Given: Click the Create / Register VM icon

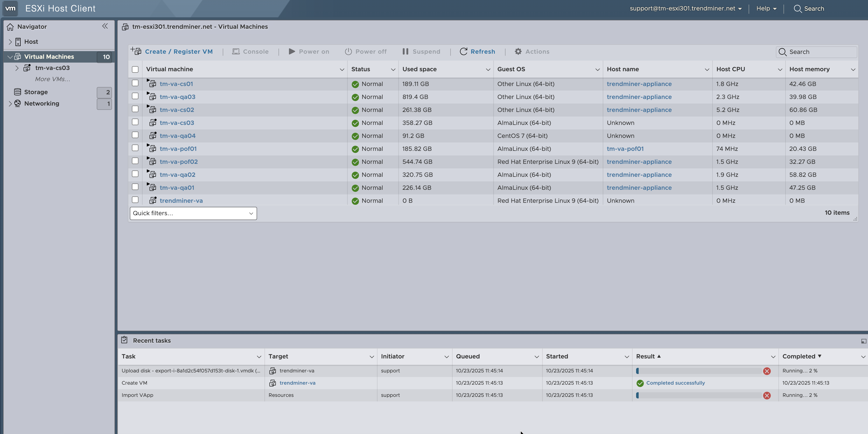Looking at the screenshot, I should pos(136,51).
